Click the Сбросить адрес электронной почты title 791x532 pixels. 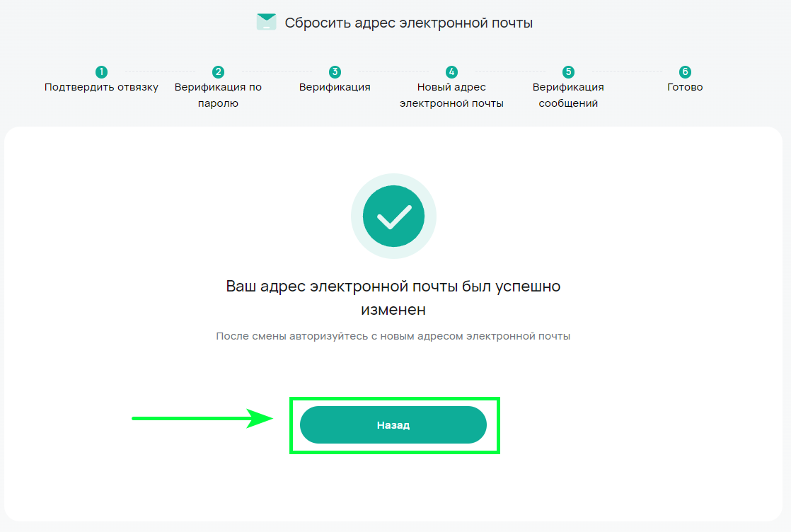(409, 23)
